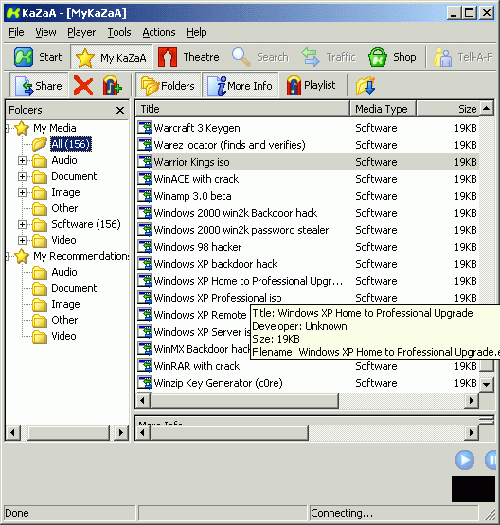Open the View menu
Screen dimensions: 500x525
[46, 32]
